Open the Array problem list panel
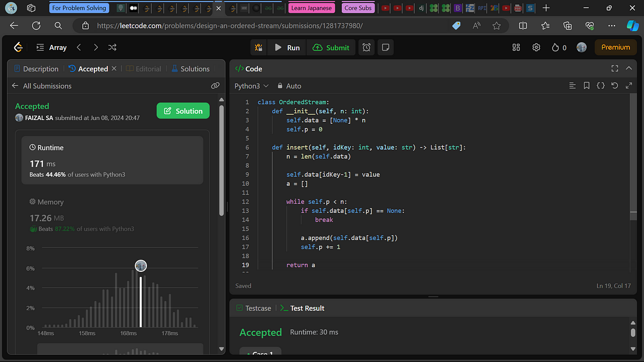The image size is (644, 362). pyautogui.click(x=51, y=47)
